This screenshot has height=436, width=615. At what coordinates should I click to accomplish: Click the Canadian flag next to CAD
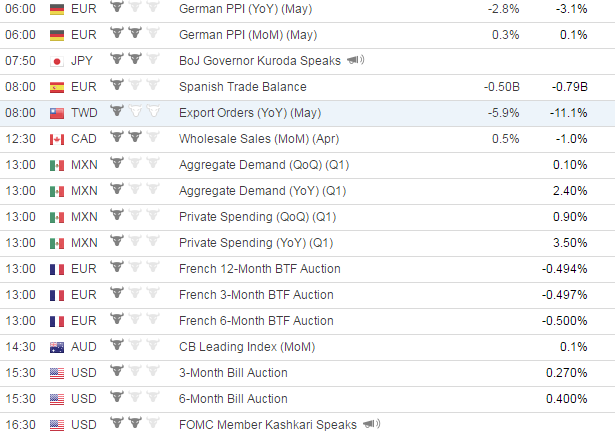(x=57, y=139)
